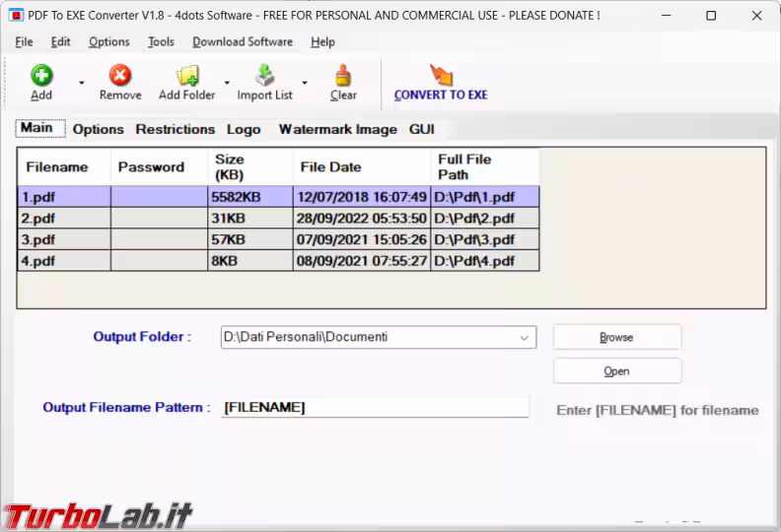Click the Add Folder icon
Viewport: 781px width, 532px height.
pos(187,76)
